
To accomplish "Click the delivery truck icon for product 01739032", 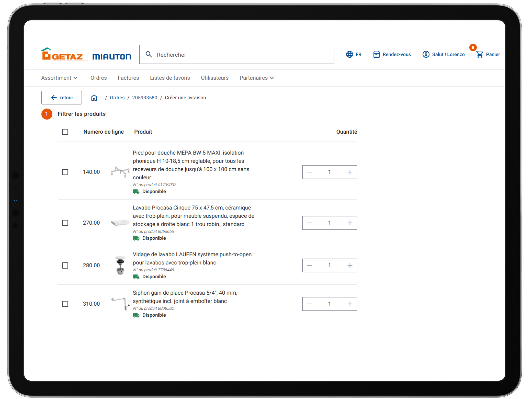I will [136, 192].
